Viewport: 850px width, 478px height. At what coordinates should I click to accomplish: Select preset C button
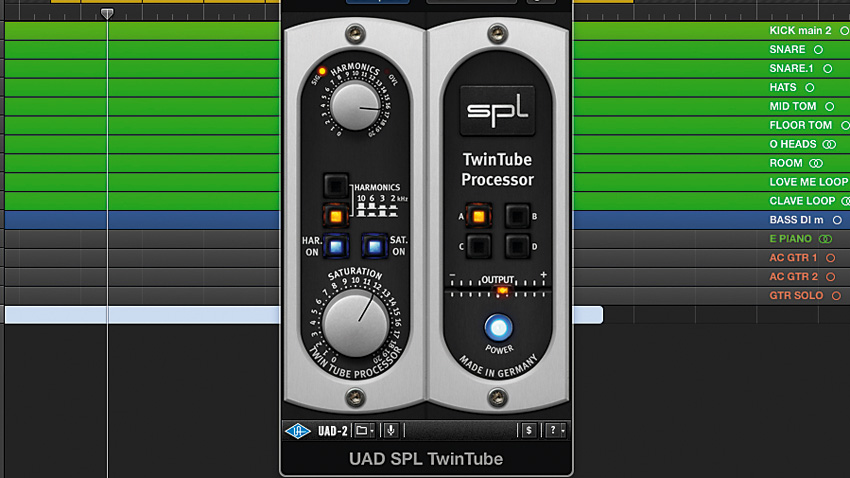coord(478,247)
